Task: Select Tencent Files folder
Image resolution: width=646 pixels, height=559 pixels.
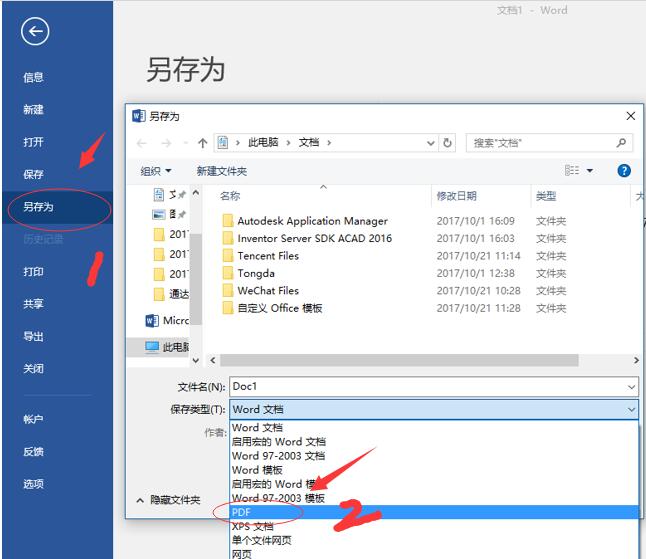Action: point(260,256)
